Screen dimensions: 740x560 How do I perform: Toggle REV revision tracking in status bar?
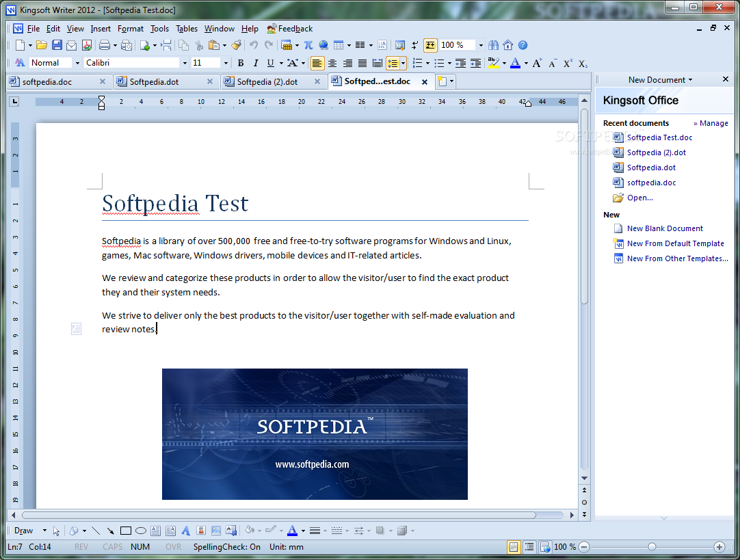point(81,547)
